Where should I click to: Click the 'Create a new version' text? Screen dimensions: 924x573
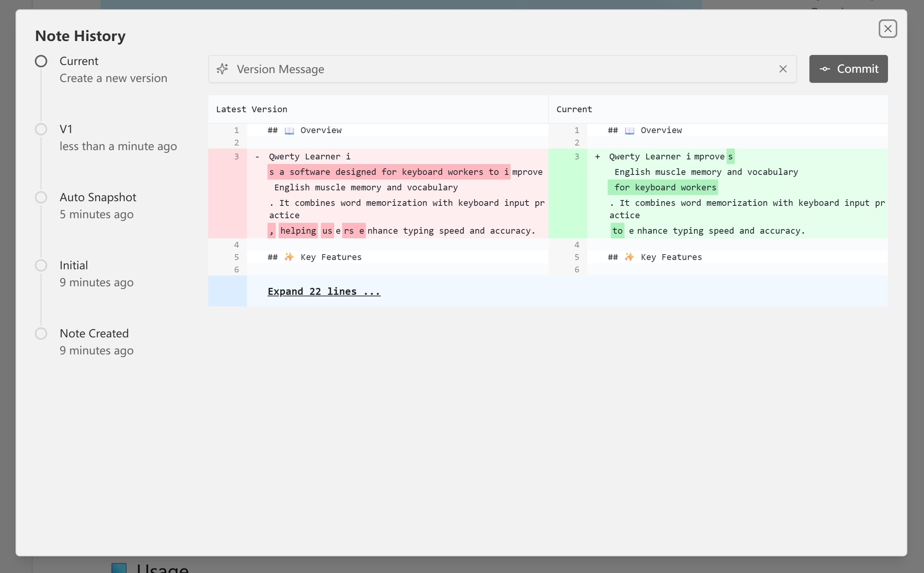point(113,78)
